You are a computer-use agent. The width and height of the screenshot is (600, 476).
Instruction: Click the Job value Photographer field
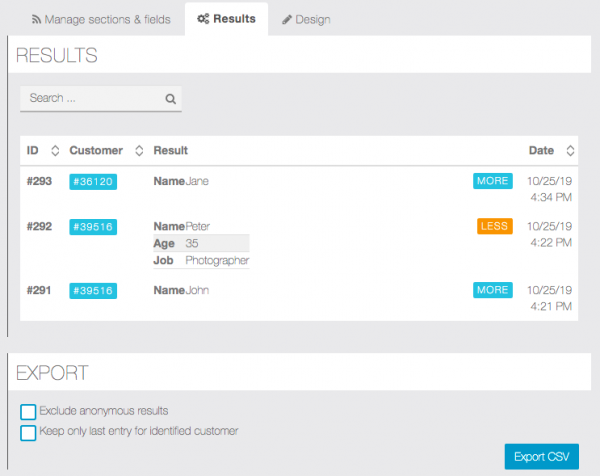pos(216,260)
